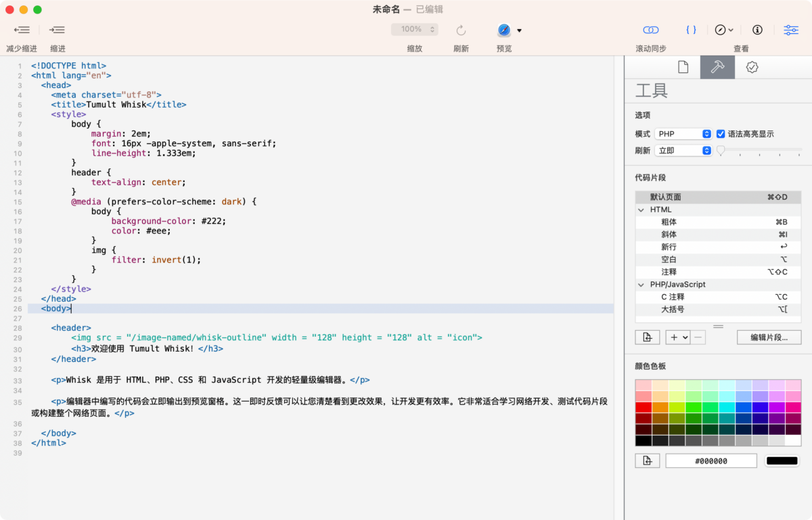Pick the white swatch in the palette
The width and height of the screenshot is (812, 520).
click(793, 440)
